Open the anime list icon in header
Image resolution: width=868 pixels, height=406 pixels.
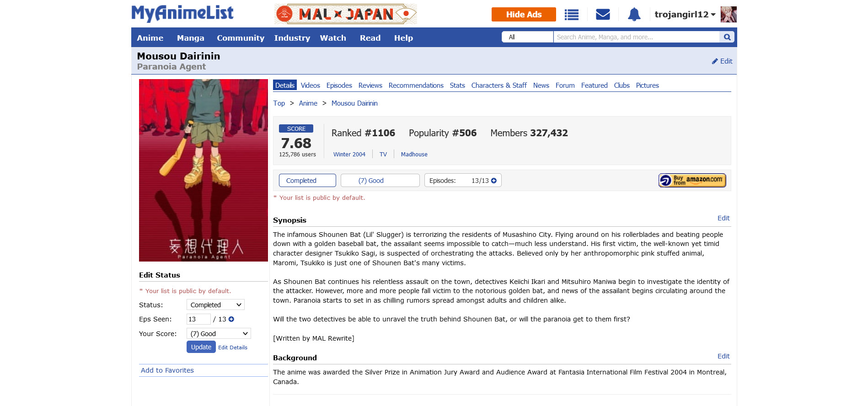pyautogui.click(x=572, y=15)
